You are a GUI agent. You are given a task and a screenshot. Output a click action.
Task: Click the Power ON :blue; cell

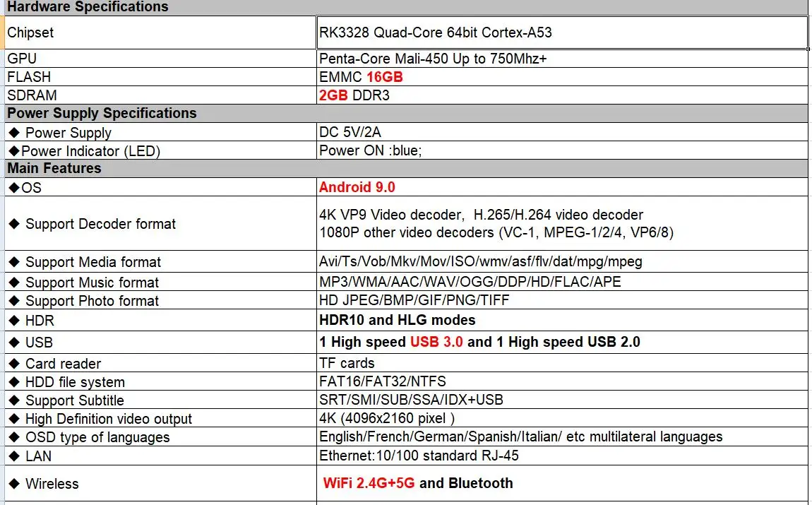pyautogui.click(x=562, y=150)
